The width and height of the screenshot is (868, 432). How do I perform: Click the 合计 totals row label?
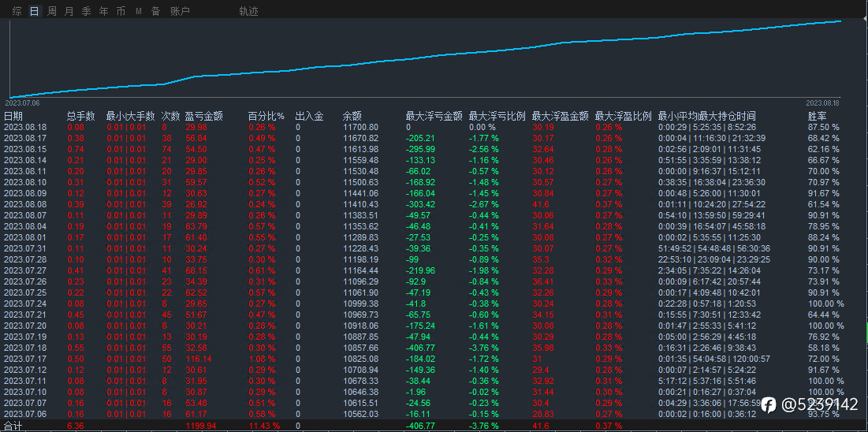coord(13,426)
